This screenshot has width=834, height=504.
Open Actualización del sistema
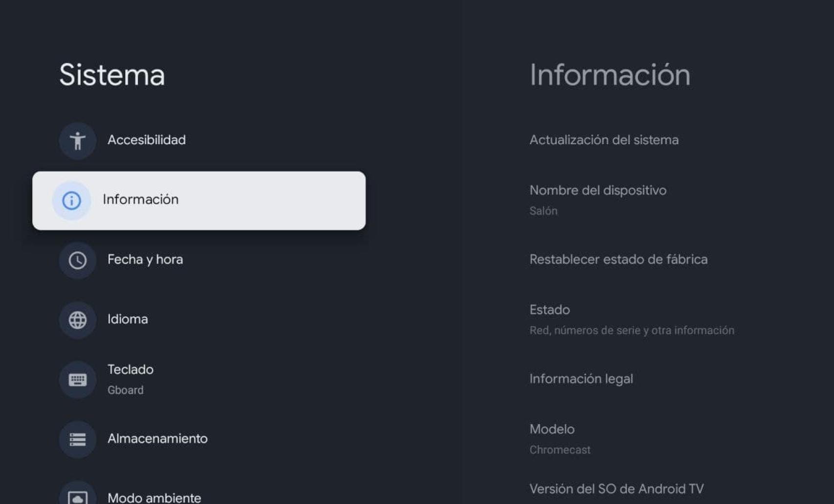604,140
